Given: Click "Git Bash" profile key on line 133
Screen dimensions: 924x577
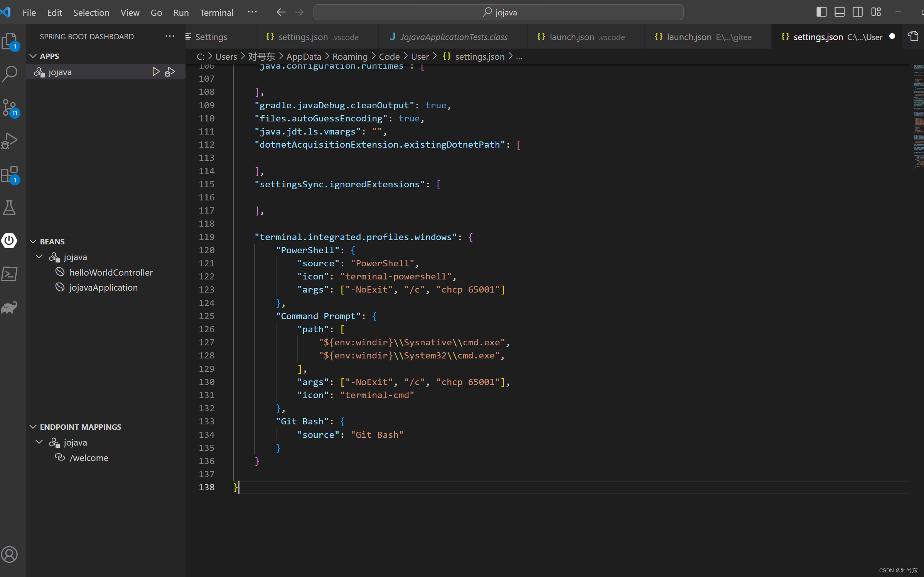Looking at the screenshot, I should [x=302, y=421].
